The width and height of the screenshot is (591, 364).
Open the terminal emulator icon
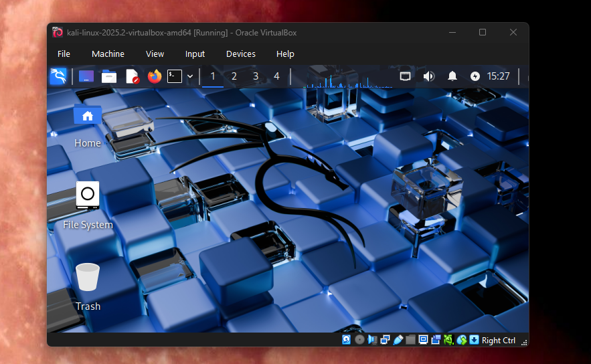point(175,76)
